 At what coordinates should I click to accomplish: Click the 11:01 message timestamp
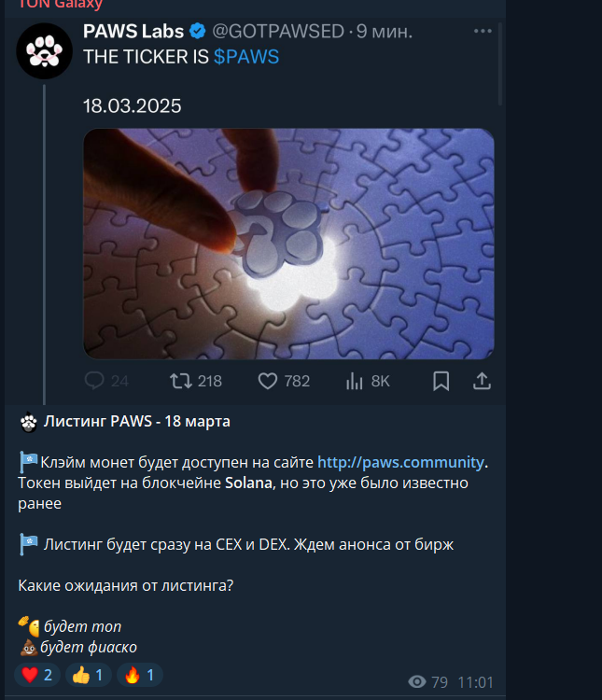(x=475, y=682)
